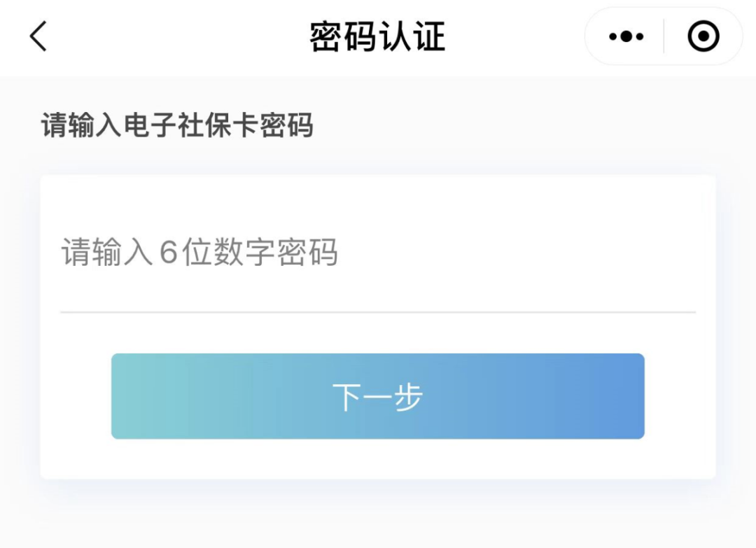Click the 请输入6位数字密码 placeholder text

[199, 253]
